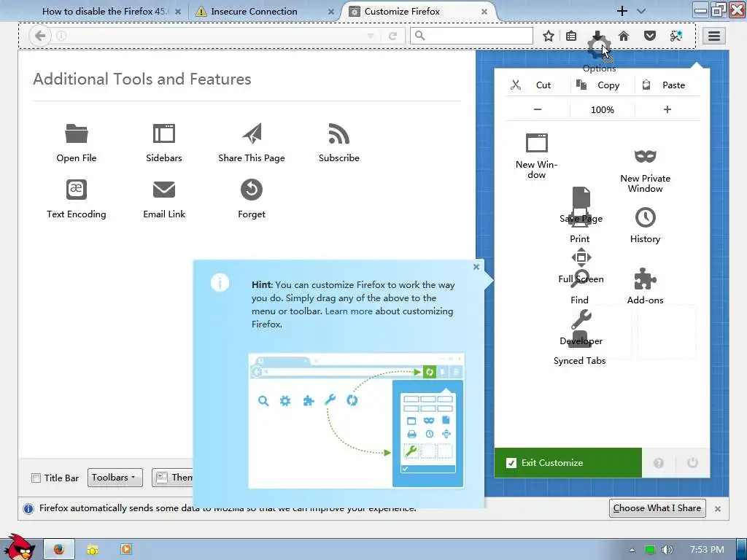Click the Subscribe RSS feed icon

pyautogui.click(x=338, y=133)
